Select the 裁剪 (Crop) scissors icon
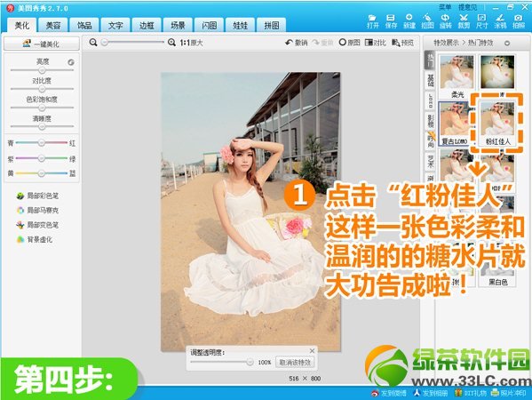This screenshot has width=532, height=400. 464,21
